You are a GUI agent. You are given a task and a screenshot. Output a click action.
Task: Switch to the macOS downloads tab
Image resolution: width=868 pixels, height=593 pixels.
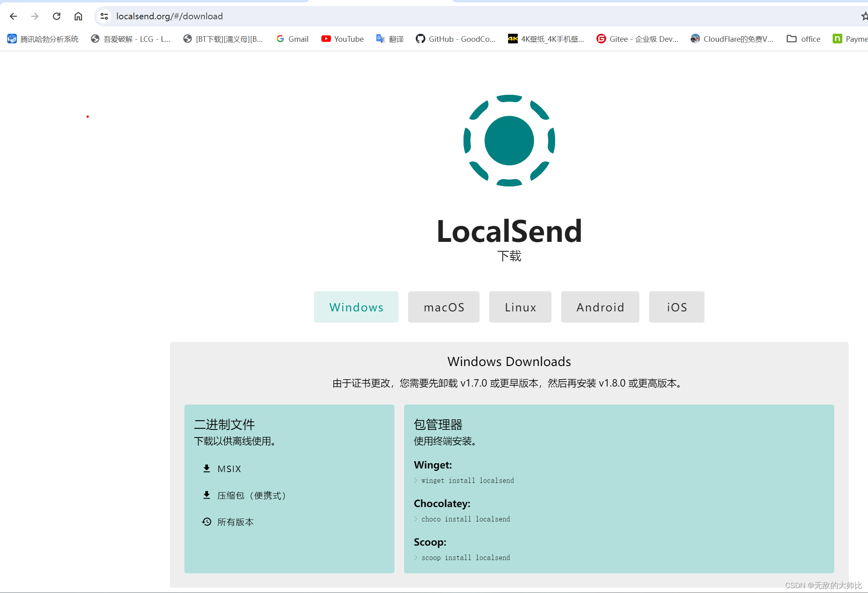[443, 307]
